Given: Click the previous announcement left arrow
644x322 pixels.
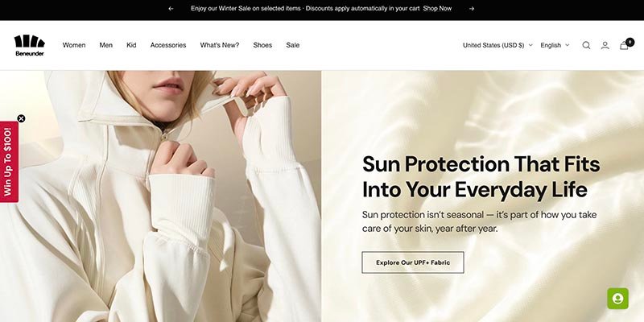Looking at the screenshot, I should point(171,9).
